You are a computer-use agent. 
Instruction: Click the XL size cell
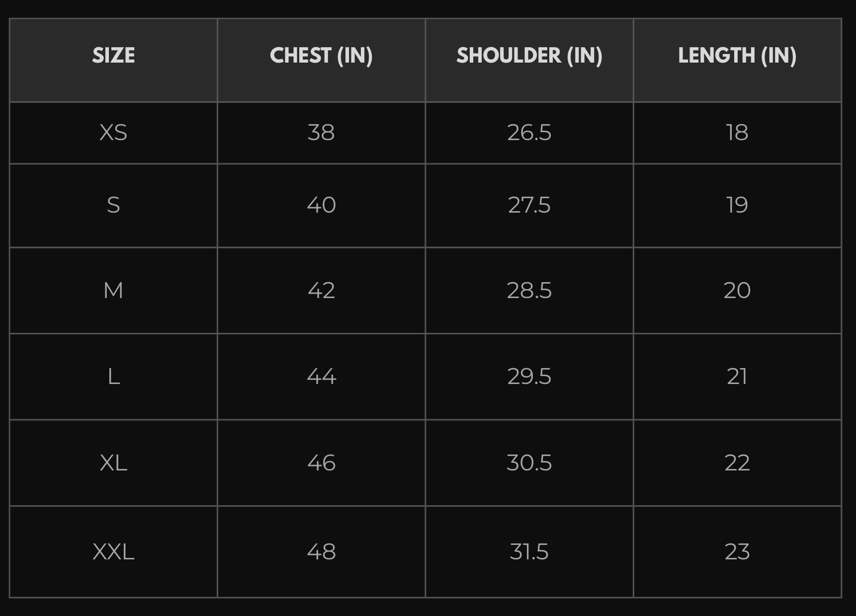pyautogui.click(x=113, y=463)
